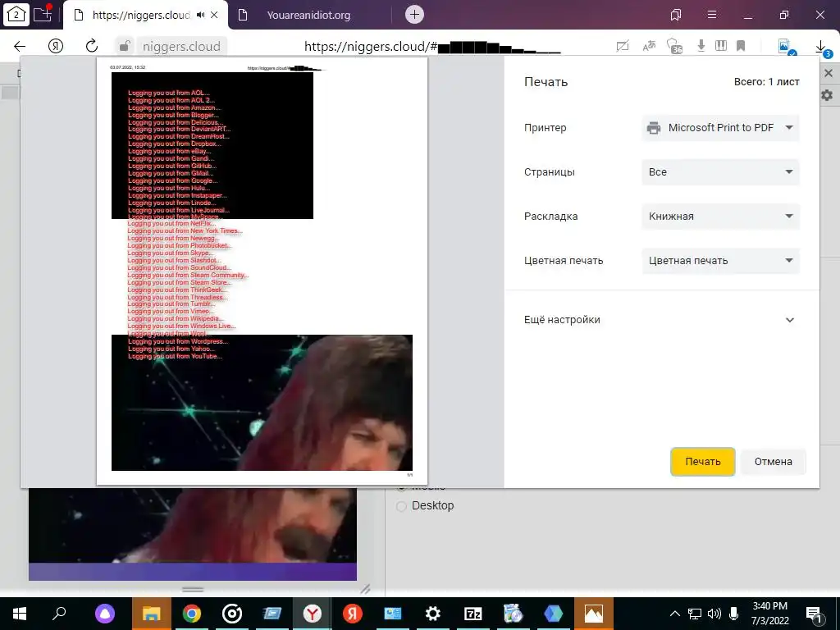Click the network icon in system tray
Screen dimensions: 840x630
(x=695, y=614)
